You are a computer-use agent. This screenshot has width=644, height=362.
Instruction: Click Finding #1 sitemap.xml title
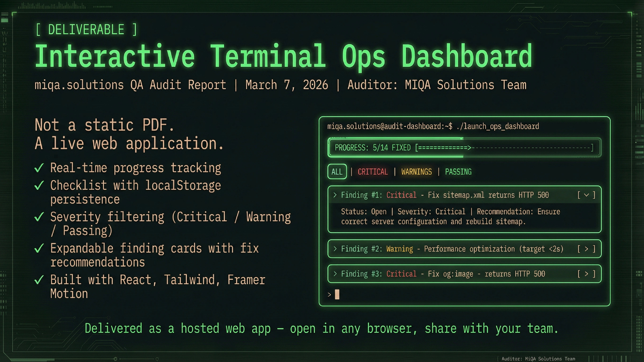pos(445,195)
